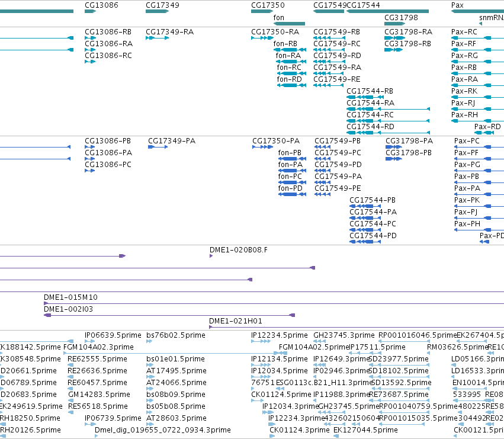Screen dimensions: 504x439
Task: Open EST IP12649.3prime label
Action: click(341, 359)
